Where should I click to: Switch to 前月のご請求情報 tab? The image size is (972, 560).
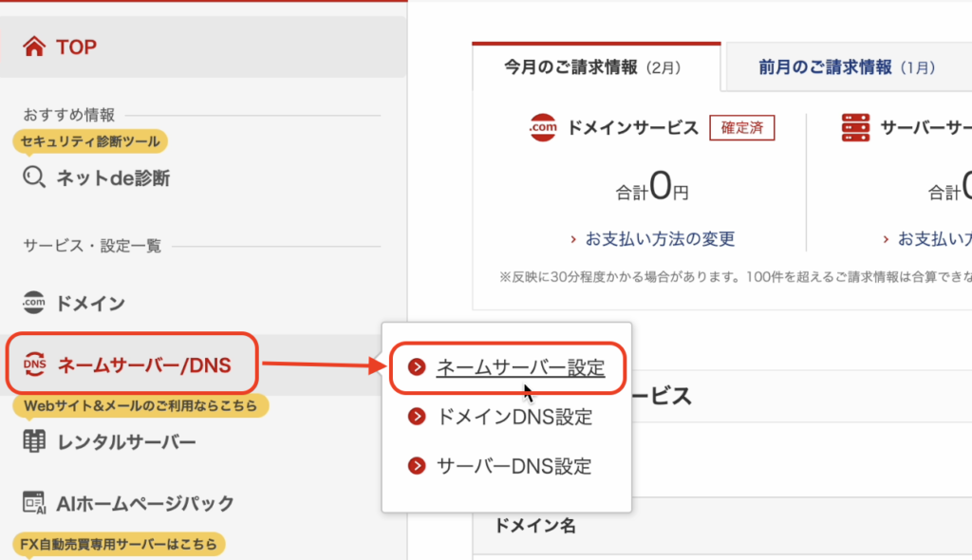click(x=846, y=67)
